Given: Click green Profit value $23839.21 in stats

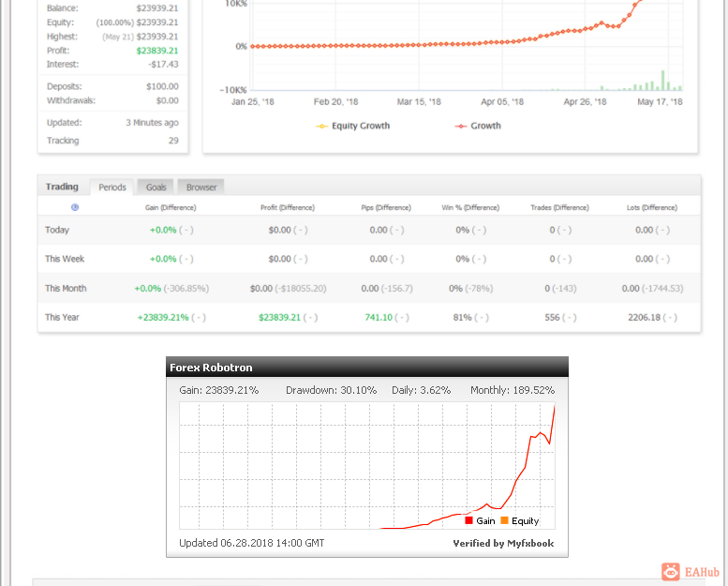Looking at the screenshot, I should 156,51.
